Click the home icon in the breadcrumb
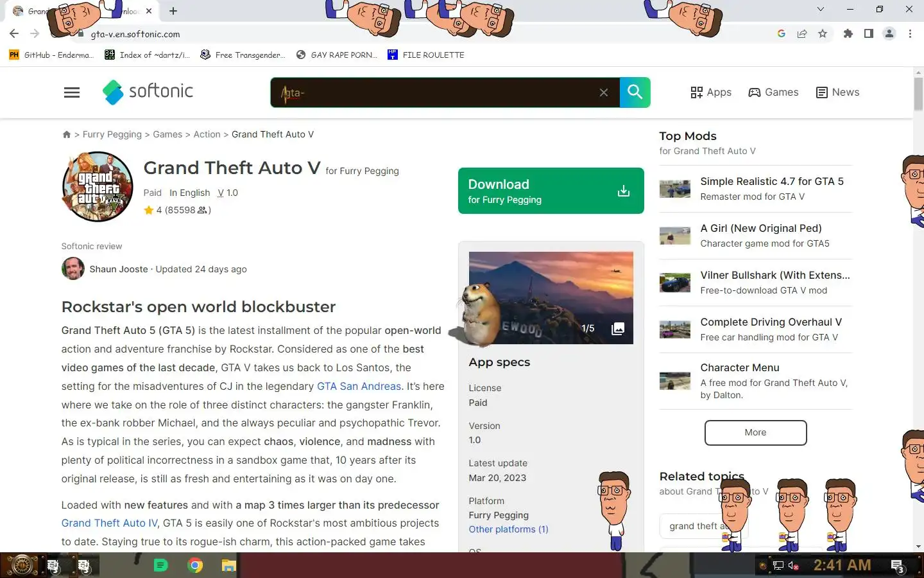 (66, 134)
